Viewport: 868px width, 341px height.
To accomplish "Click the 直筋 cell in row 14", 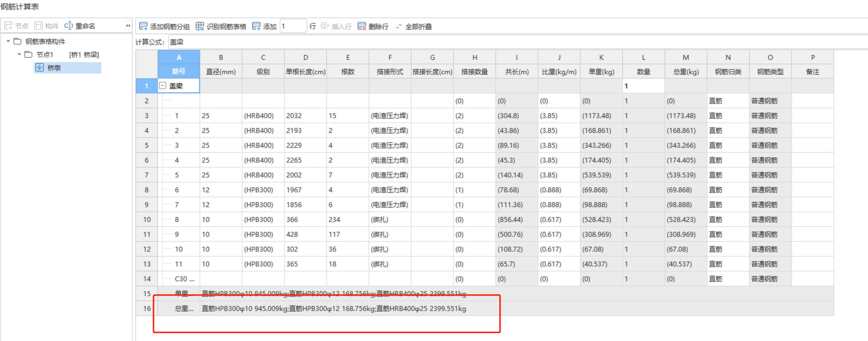I will (x=728, y=279).
